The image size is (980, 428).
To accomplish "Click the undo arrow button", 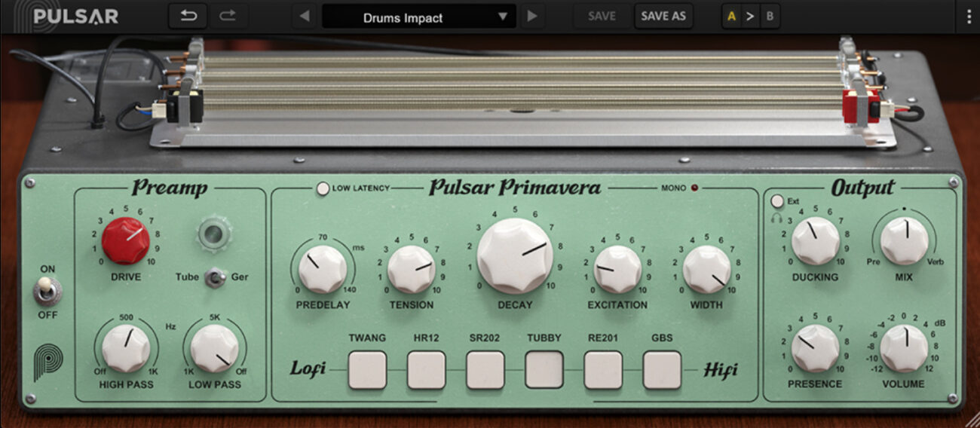I will [x=187, y=16].
